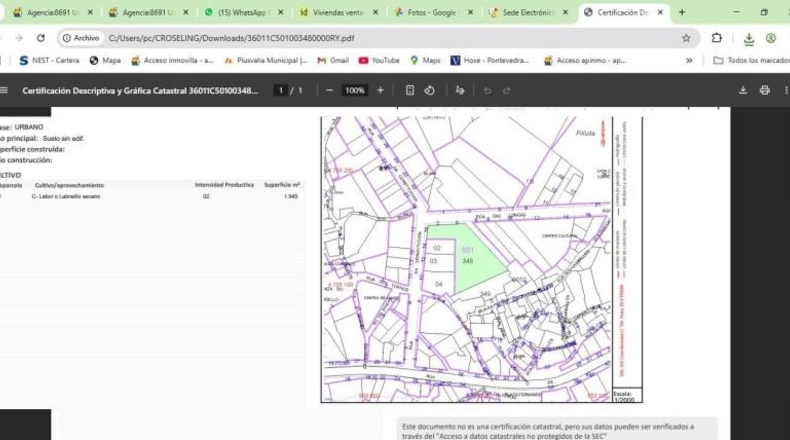
Task: Click the fit to page icon
Action: pos(410,90)
